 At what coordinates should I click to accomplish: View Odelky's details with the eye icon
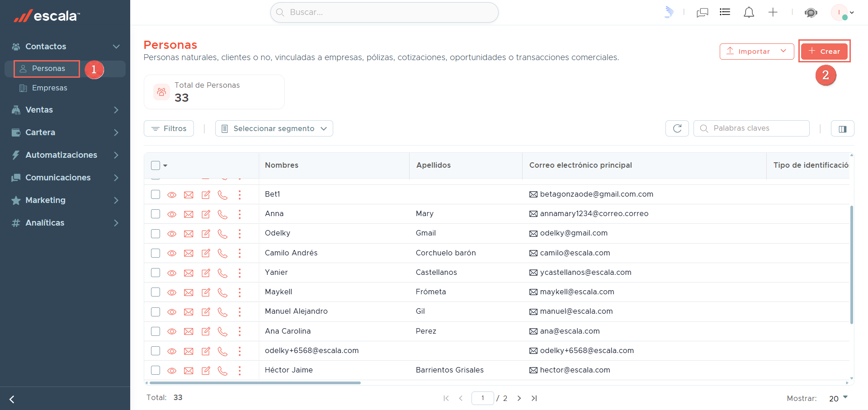pos(172,234)
